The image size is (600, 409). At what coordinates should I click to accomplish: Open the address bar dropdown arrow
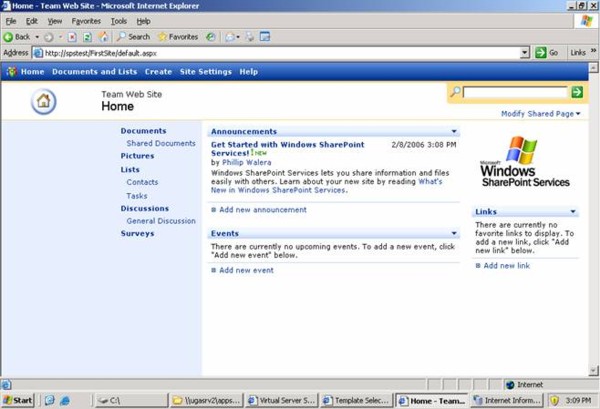click(525, 53)
